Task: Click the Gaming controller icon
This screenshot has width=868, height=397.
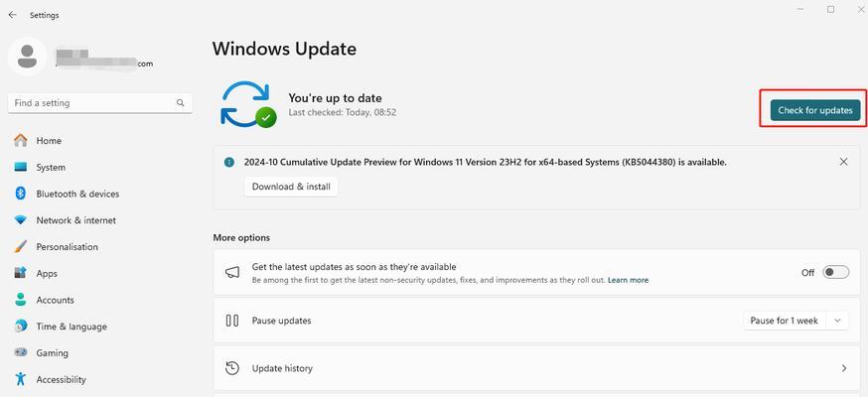Action: 21,352
